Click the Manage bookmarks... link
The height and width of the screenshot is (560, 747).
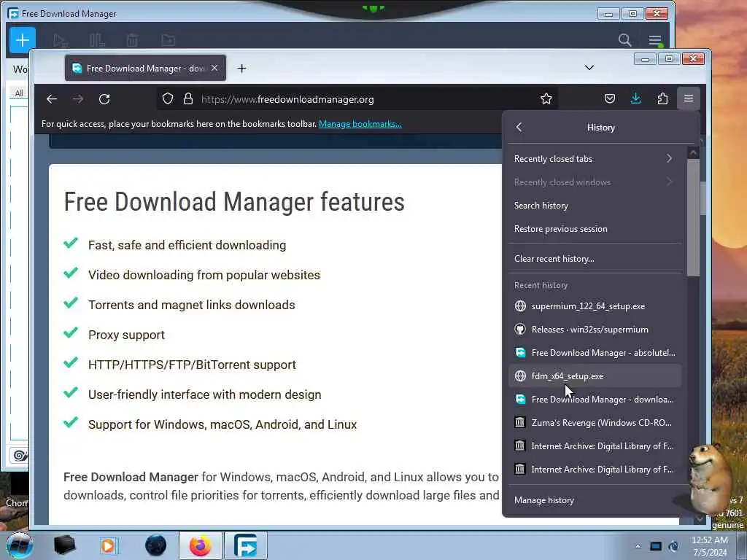coord(360,124)
